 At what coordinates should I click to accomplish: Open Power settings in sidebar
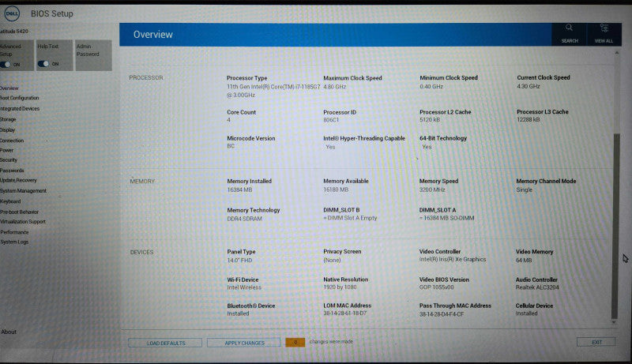[x=7, y=150]
